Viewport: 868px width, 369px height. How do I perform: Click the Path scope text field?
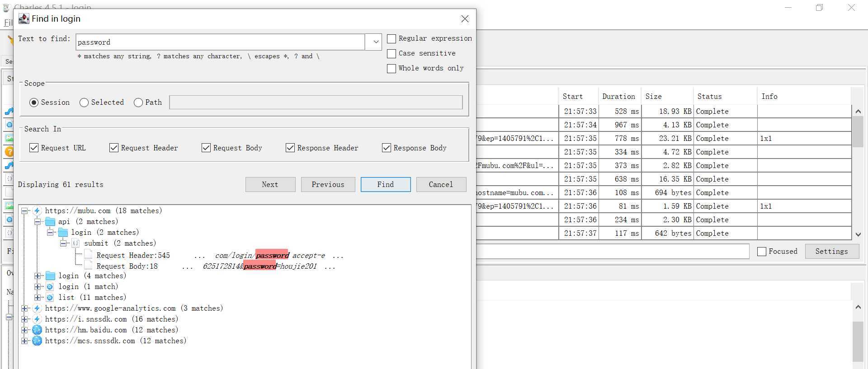(316, 102)
